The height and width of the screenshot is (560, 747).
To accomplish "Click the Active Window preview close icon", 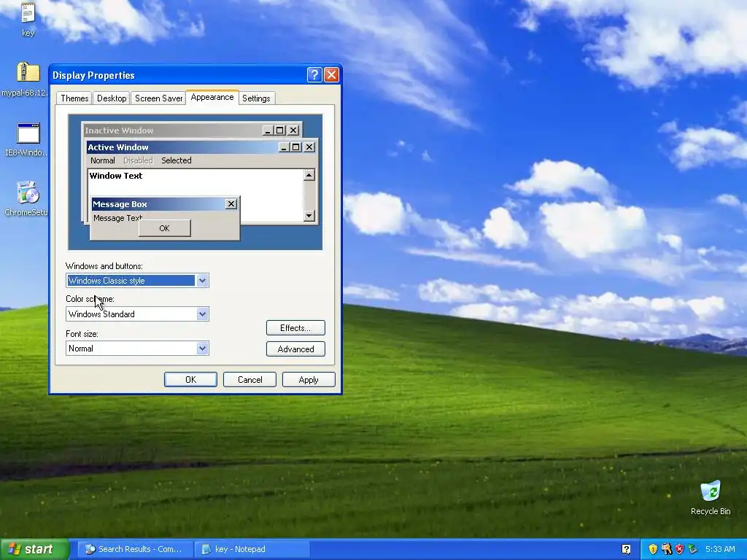I will (x=309, y=147).
